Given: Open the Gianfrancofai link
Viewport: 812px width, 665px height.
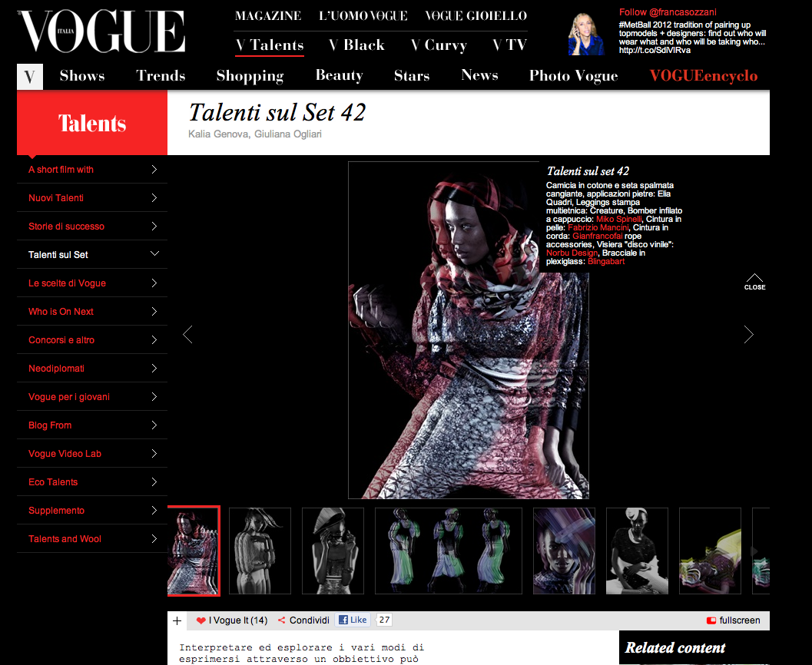Looking at the screenshot, I should coord(597,236).
